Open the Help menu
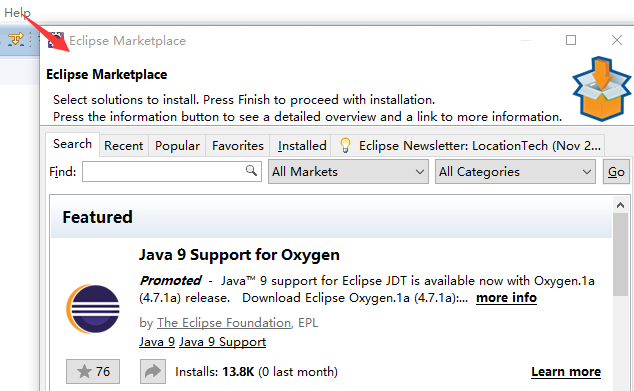This screenshot has height=391, width=634. click(x=17, y=13)
